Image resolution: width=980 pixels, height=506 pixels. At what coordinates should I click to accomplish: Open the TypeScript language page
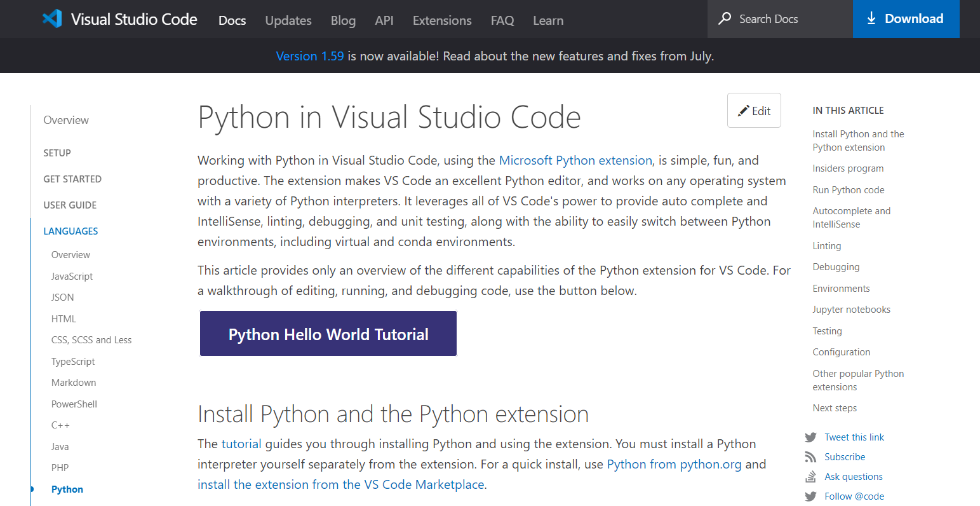(x=73, y=362)
